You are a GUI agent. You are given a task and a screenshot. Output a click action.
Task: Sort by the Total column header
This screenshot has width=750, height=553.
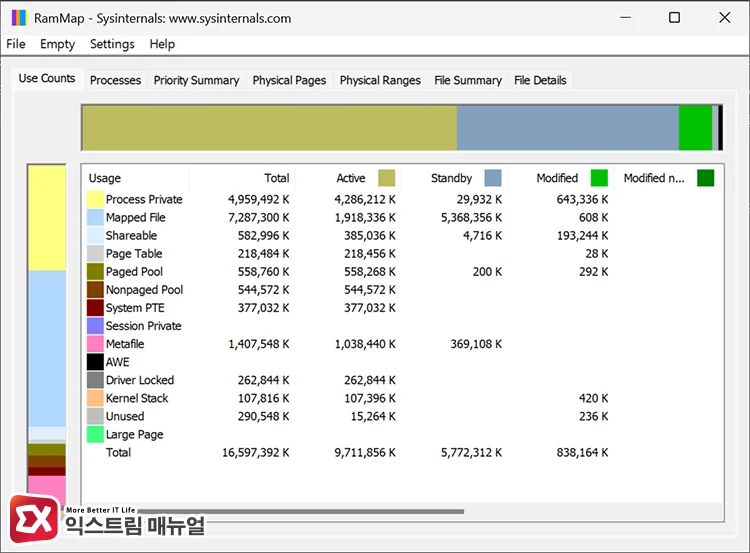243,178
